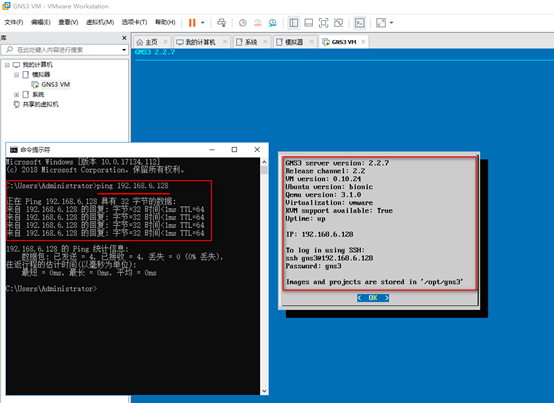Screen dimensions: 554x403
Task: Open the 选项卡(T) menu
Action: pyautogui.click(x=134, y=22)
